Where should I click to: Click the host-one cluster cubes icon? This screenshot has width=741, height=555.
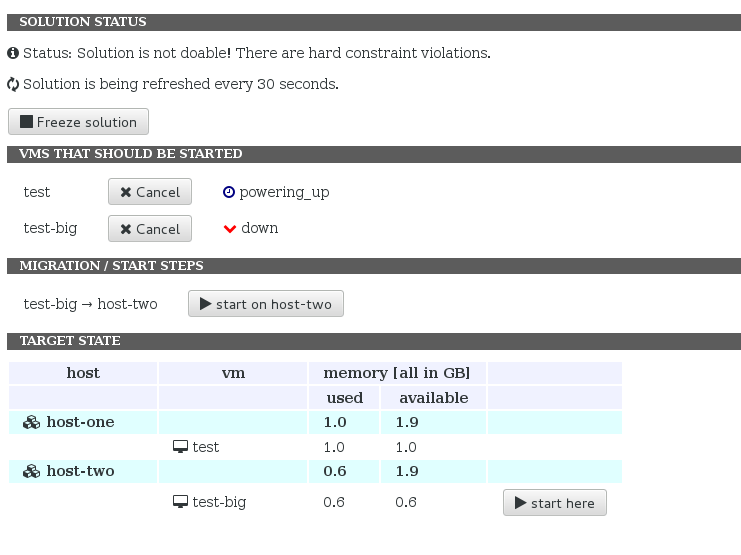31,423
